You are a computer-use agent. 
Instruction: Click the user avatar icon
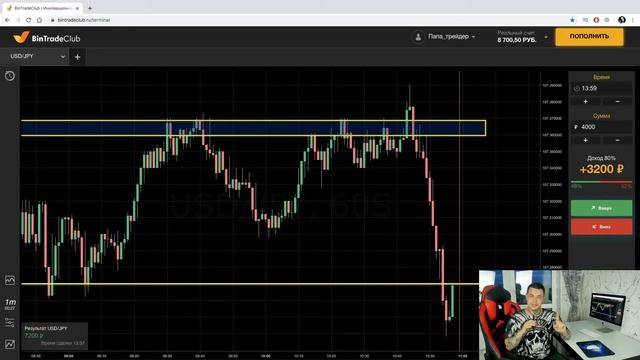[x=418, y=37]
